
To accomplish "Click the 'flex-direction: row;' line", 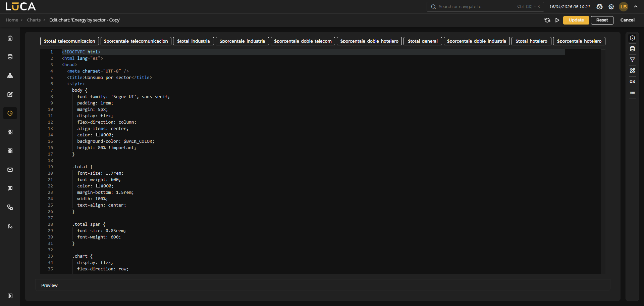I will 103,269.
